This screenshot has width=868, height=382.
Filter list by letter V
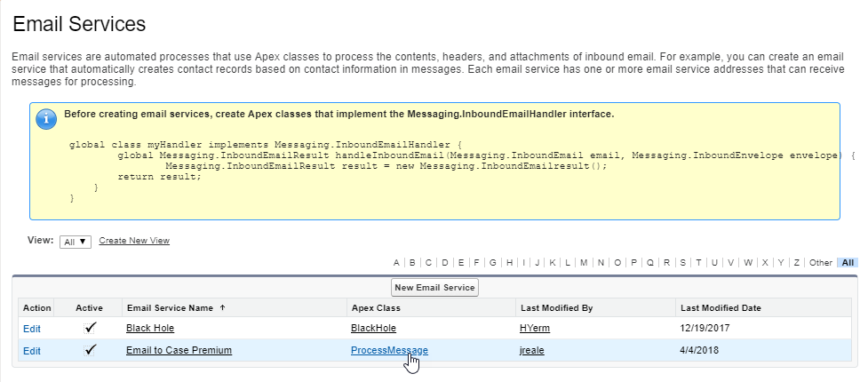pyautogui.click(x=730, y=263)
